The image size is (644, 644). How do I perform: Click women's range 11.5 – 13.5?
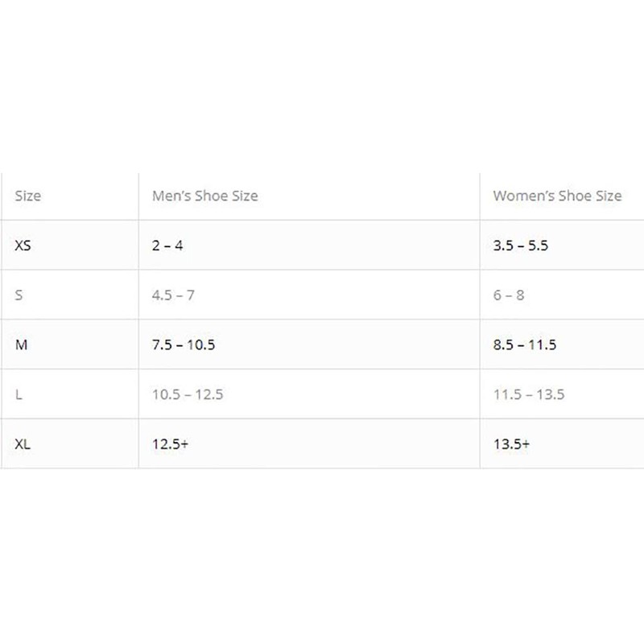coord(529,394)
